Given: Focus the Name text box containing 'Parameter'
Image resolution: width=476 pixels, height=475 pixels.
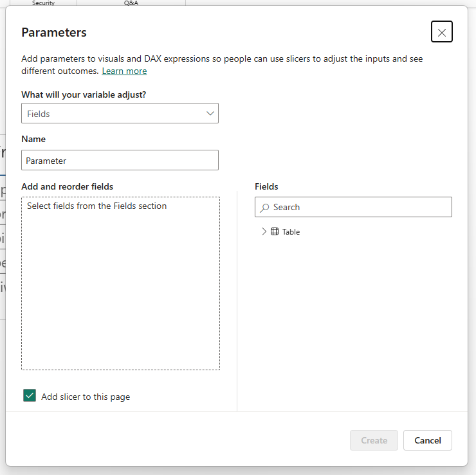Looking at the screenshot, I should click(x=120, y=160).
